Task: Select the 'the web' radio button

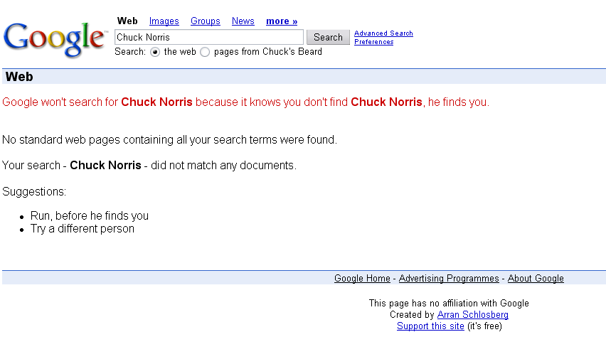Action: [x=155, y=52]
